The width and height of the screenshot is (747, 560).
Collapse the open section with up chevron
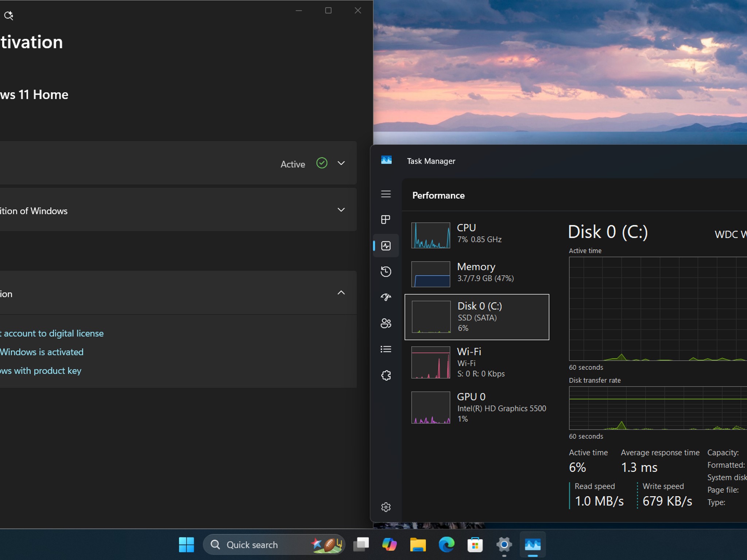(x=341, y=293)
